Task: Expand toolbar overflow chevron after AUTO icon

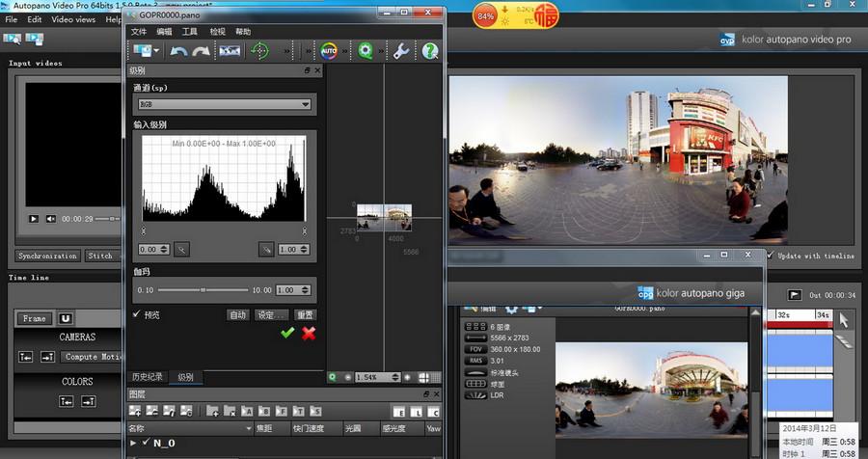Action: (345, 51)
